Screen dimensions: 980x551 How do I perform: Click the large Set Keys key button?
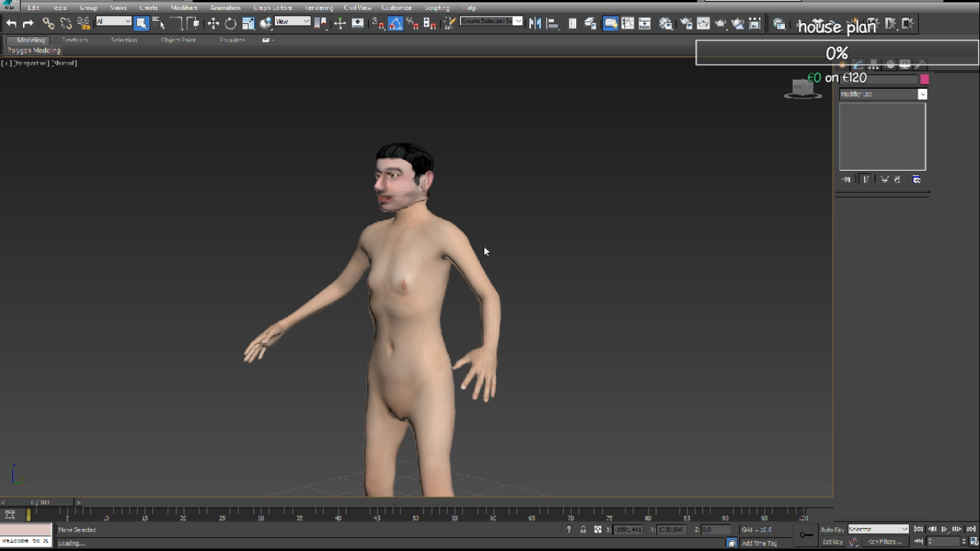806,535
